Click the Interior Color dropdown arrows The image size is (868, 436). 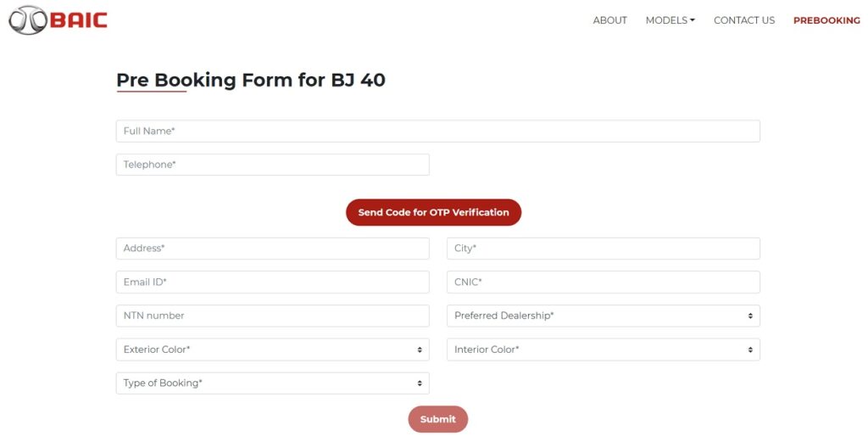click(x=750, y=349)
